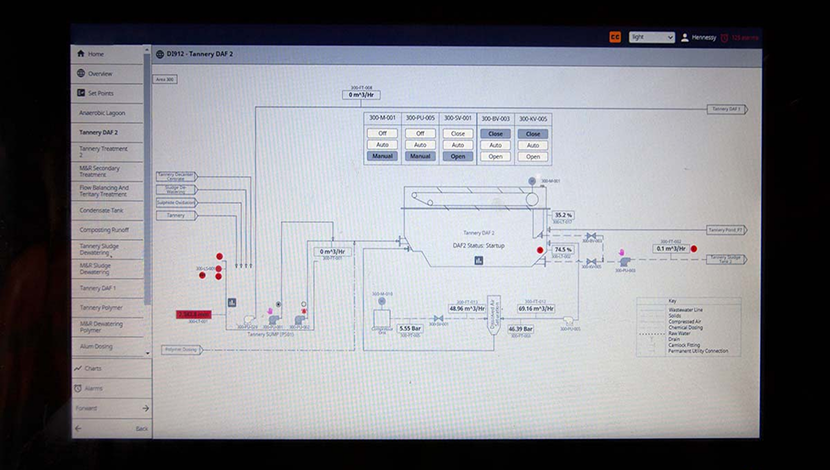Viewport: 830px width, 470px height.
Task: Set 300-M-001 to Off
Action: 382,133
